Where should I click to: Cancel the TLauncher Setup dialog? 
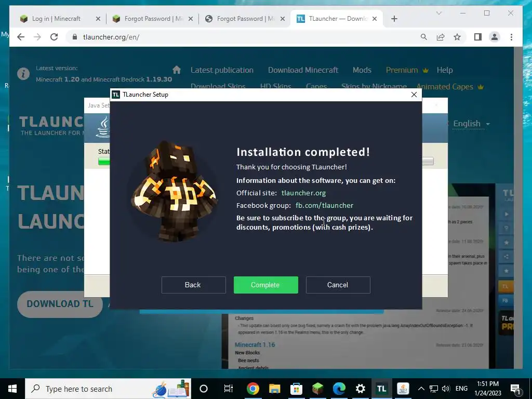click(x=338, y=285)
